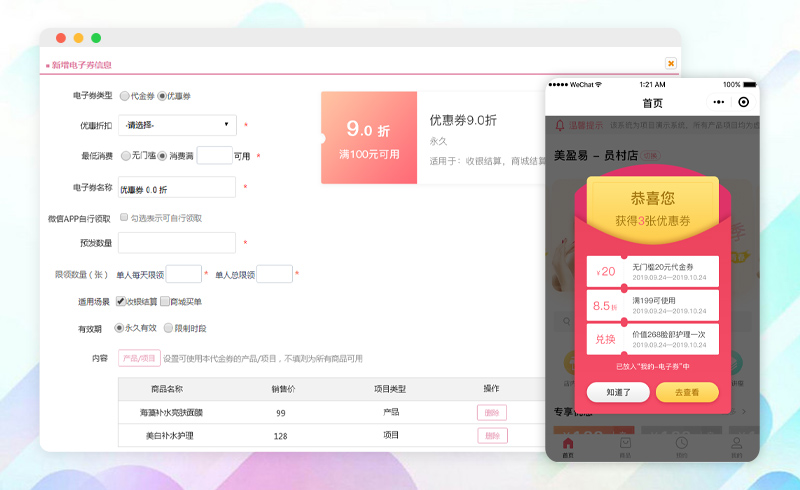Tap the bell notification icon on phone
The height and width of the screenshot is (490, 800).
tap(560, 126)
